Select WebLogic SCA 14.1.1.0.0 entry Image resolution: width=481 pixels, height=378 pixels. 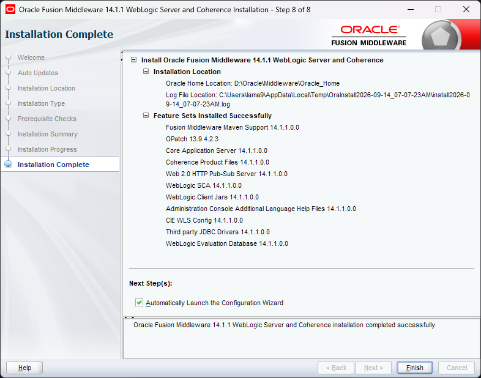[204, 185]
